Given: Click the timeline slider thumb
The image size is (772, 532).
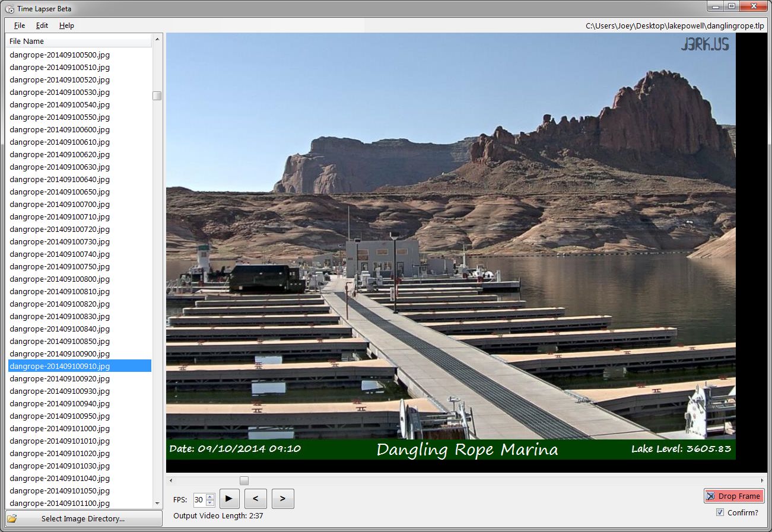Looking at the screenshot, I should point(244,480).
